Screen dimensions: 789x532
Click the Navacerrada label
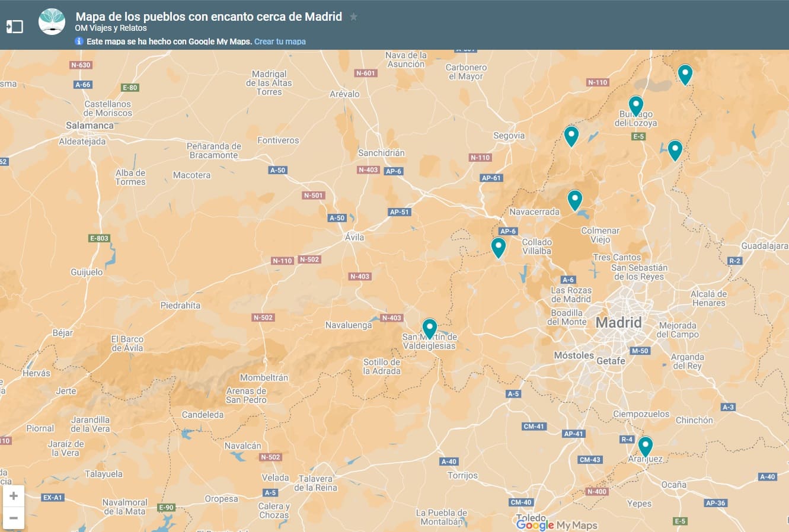click(x=534, y=212)
